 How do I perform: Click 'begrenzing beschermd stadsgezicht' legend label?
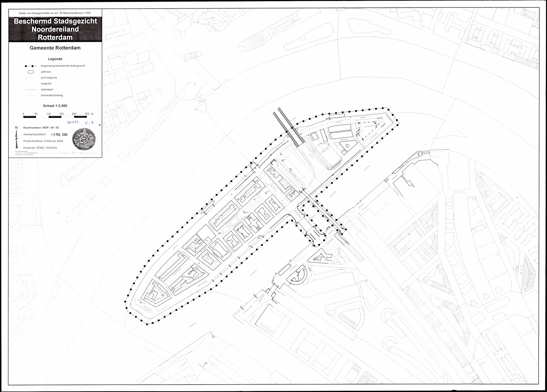63,66
